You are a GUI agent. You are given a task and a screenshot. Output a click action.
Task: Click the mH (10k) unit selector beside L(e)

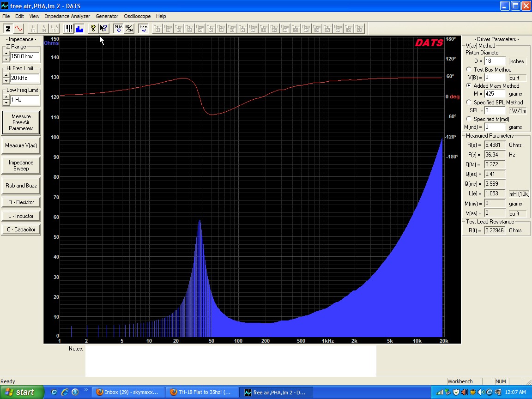click(519, 194)
